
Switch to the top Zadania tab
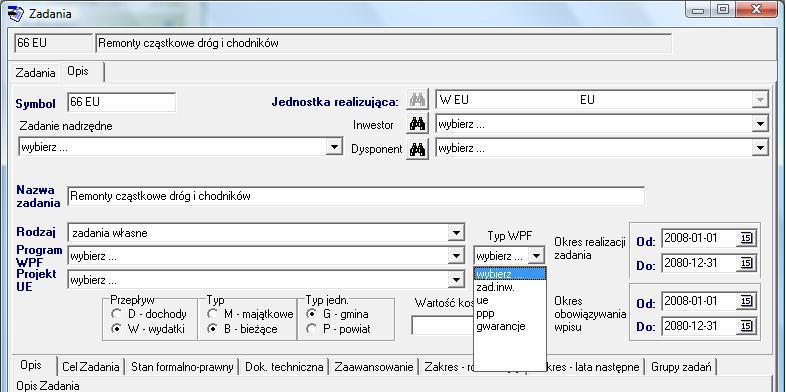35,73
